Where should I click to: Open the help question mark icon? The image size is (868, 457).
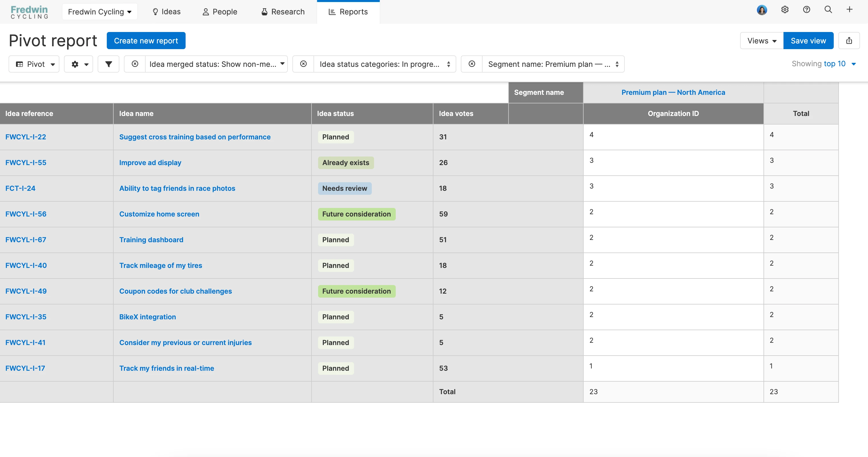tap(806, 10)
